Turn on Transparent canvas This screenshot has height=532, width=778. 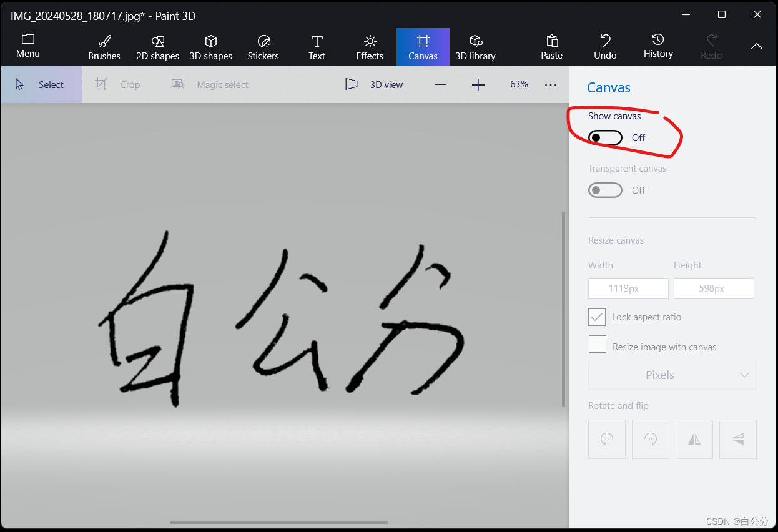605,190
